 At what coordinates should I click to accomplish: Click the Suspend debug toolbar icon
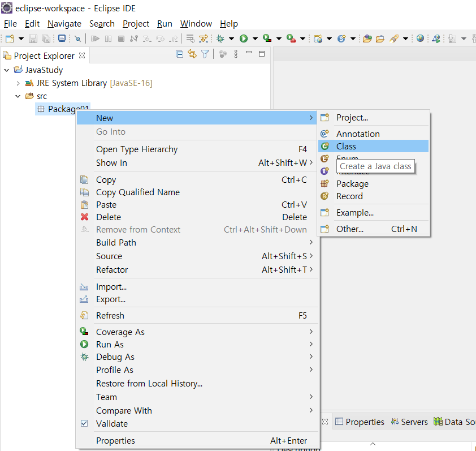coord(108,38)
